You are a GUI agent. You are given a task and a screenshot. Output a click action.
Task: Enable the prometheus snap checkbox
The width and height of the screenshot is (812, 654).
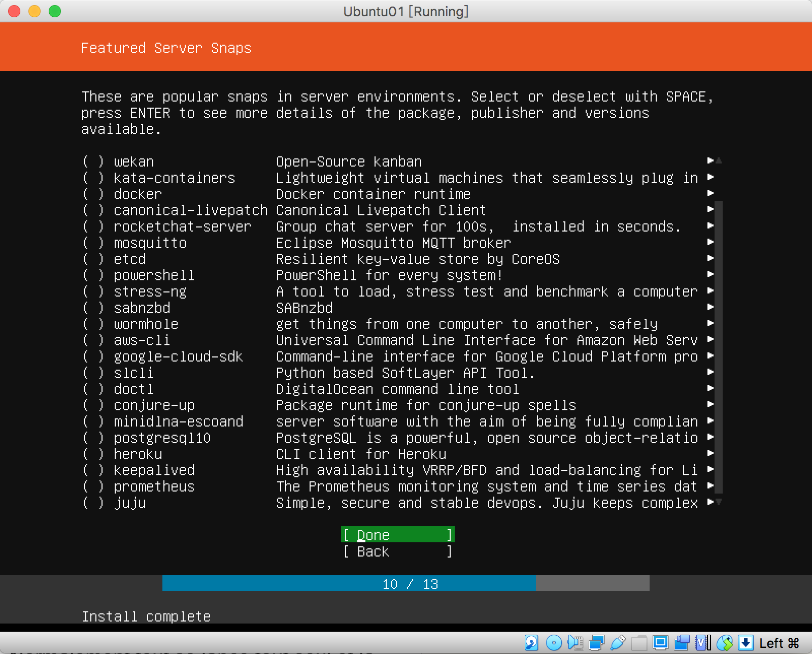point(93,486)
